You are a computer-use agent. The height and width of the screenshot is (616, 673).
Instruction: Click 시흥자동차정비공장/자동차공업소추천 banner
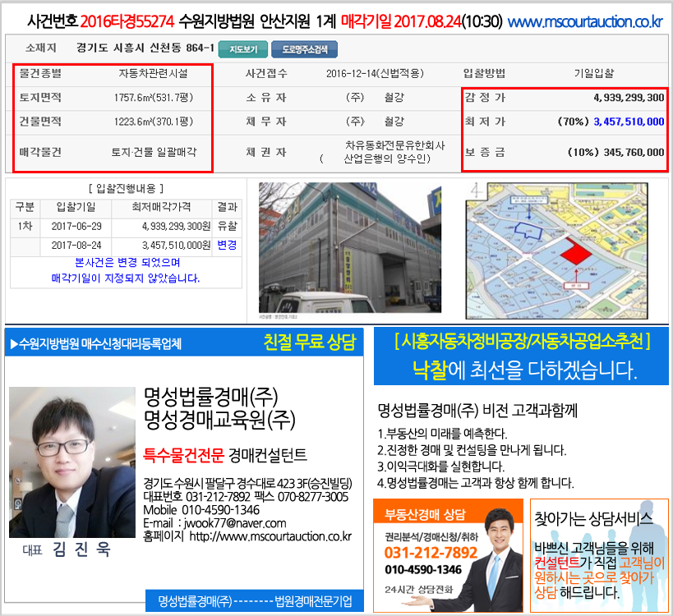tap(522, 342)
